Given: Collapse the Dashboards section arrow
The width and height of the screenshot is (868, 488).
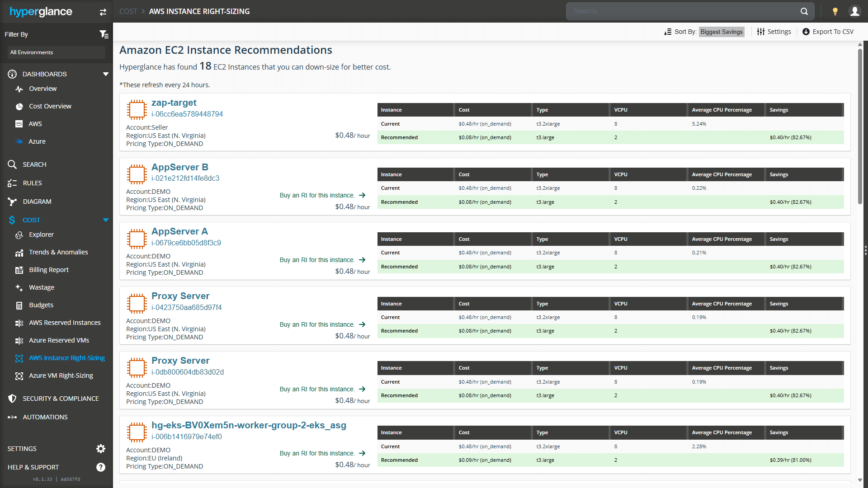Looking at the screenshot, I should click(x=105, y=74).
